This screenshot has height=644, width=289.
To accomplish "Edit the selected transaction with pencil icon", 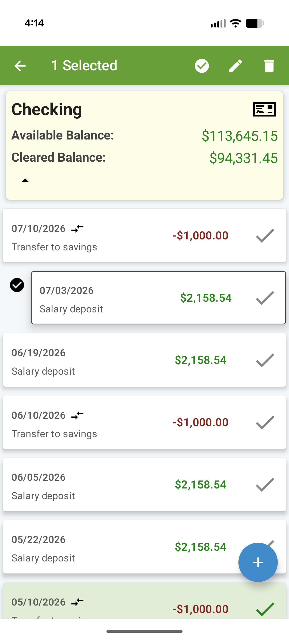I will point(236,66).
